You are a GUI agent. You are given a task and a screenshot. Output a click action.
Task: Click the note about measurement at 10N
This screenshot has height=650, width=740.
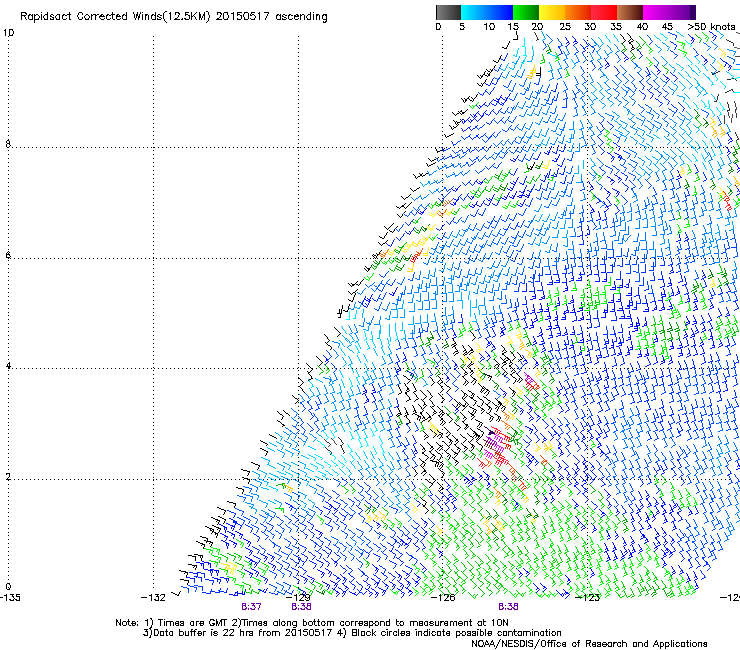370,623
